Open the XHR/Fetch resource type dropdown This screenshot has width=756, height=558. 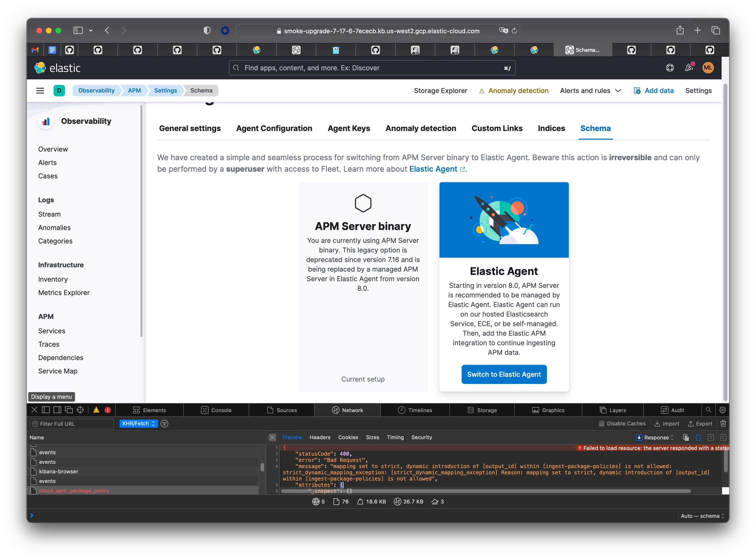click(x=139, y=424)
